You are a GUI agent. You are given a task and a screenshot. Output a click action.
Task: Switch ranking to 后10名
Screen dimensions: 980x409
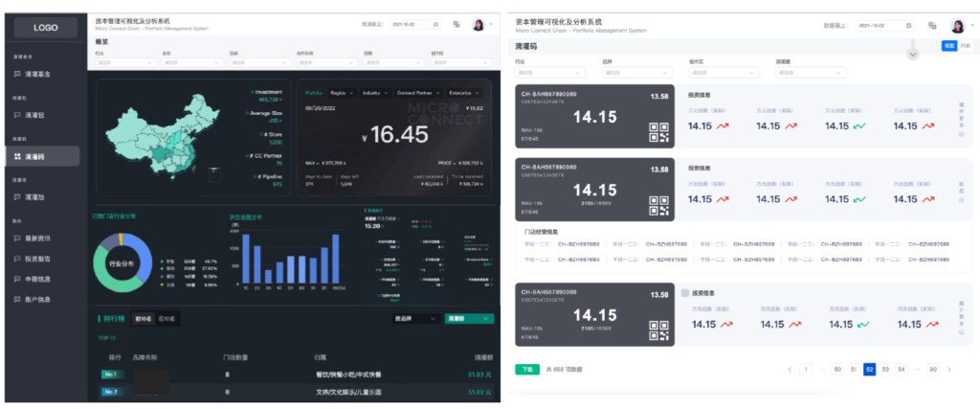(x=167, y=318)
